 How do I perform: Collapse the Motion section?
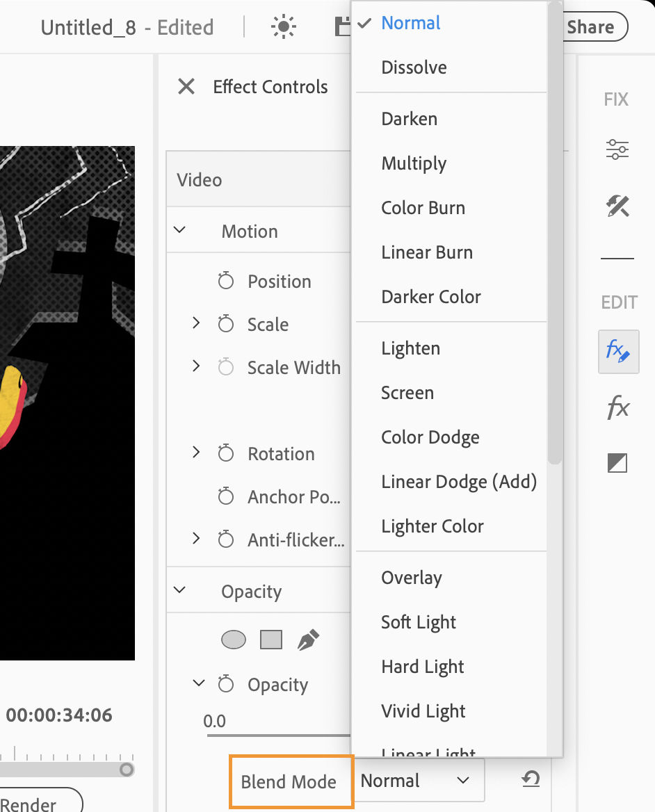180,231
